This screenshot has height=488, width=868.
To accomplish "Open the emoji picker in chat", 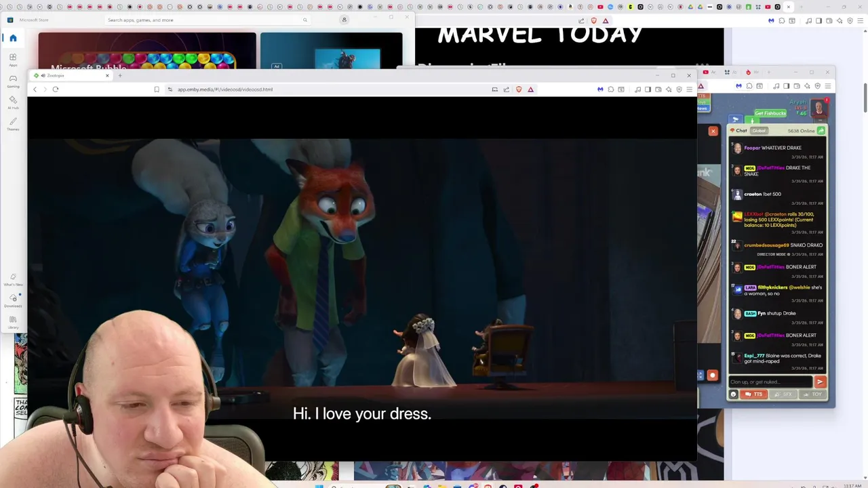I will [733, 394].
